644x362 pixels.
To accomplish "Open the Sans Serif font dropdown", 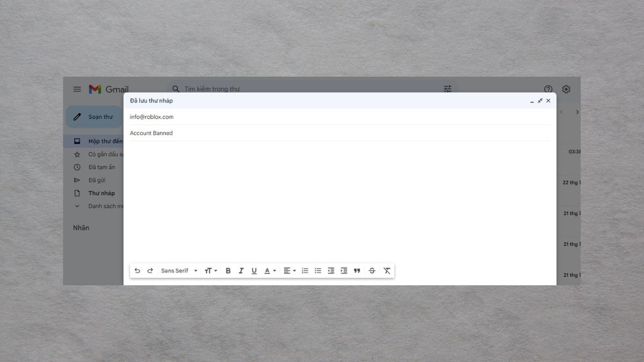I will point(179,271).
